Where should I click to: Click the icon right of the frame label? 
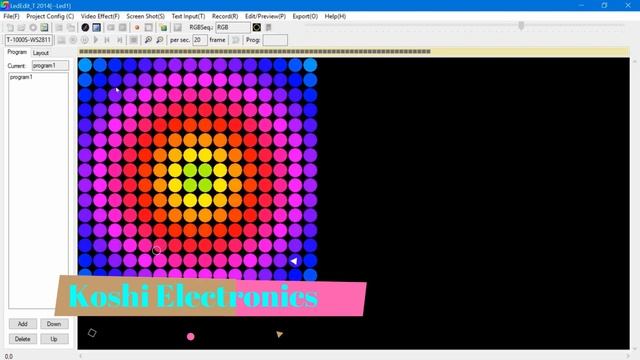point(236,40)
